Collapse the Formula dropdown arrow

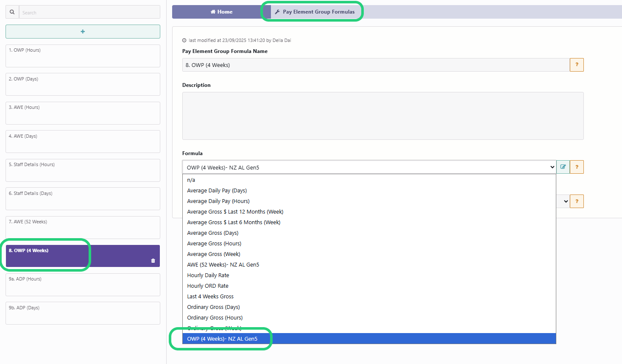coord(552,167)
